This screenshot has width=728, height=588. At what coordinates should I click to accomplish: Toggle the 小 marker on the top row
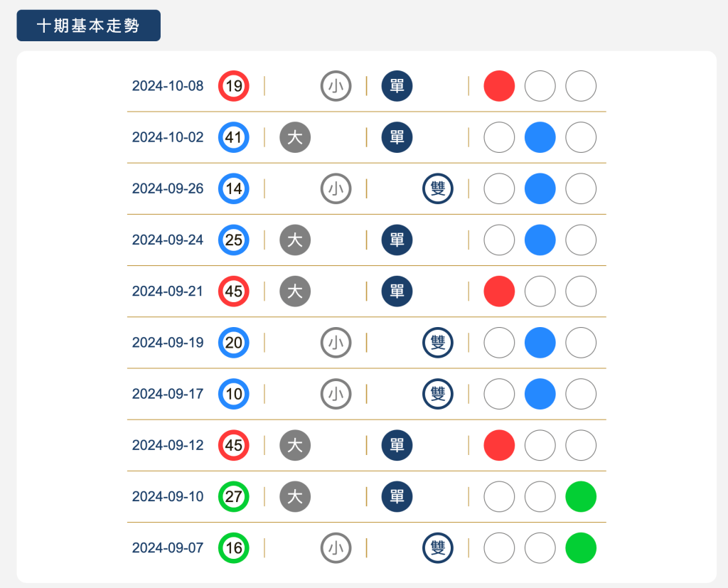pos(336,86)
